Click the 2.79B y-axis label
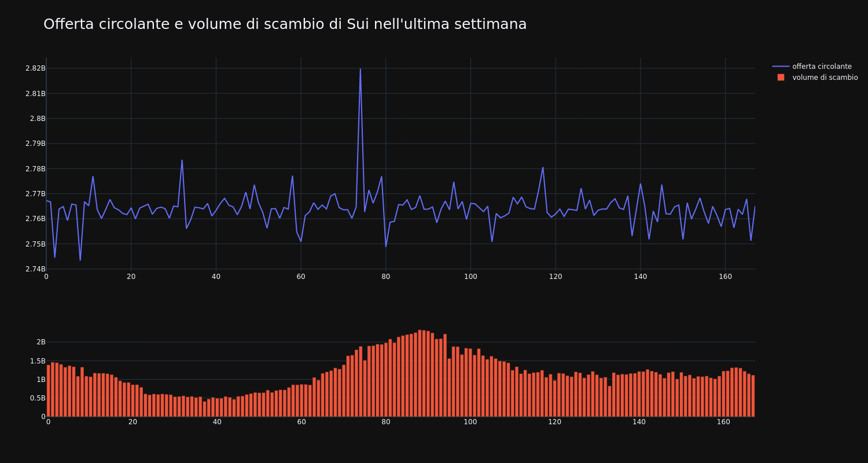Screen dimensions: 868x463 (35, 144)
